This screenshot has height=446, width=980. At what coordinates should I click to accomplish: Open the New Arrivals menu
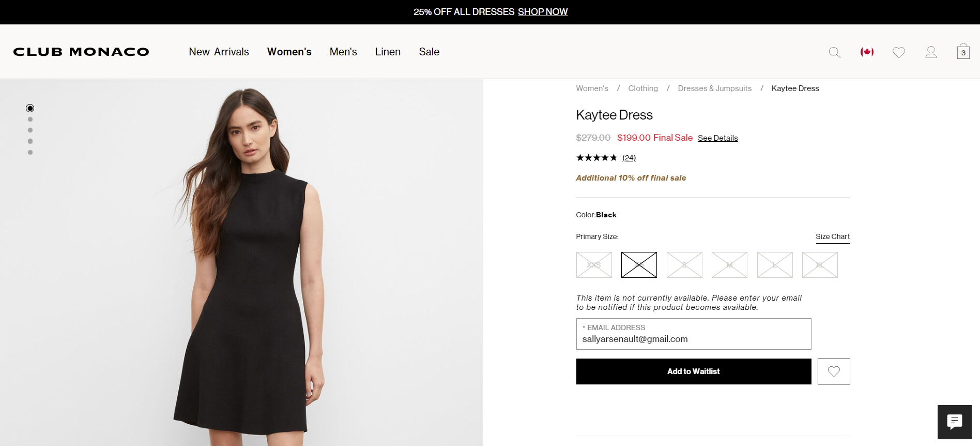coord(219,52)
